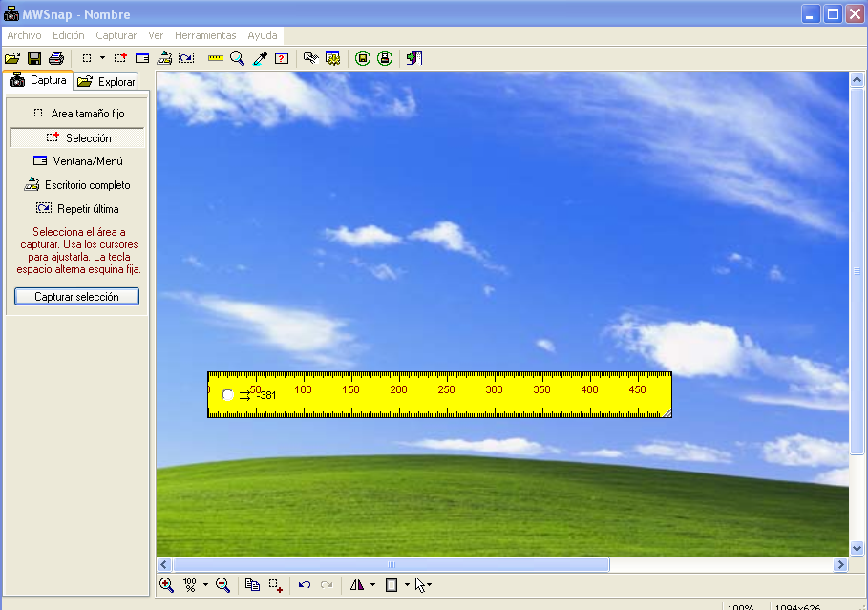Open the Ver menu
Screen dimensions: 868x610
pos(156,35)
